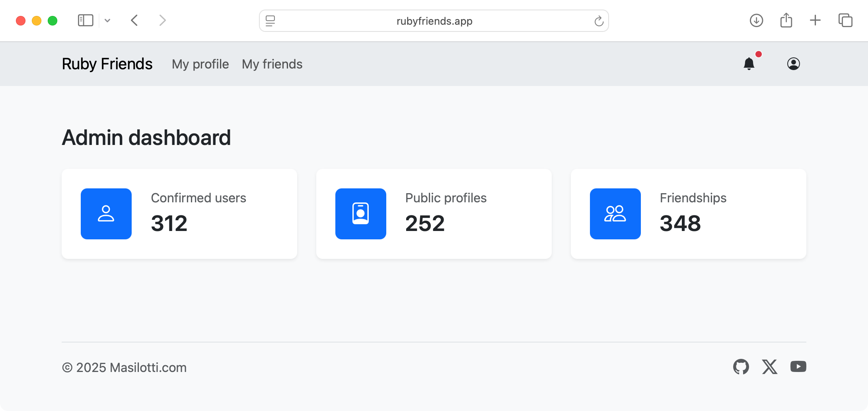
Task: Open the user account avatar menu
Action: (x=794, y=64)
